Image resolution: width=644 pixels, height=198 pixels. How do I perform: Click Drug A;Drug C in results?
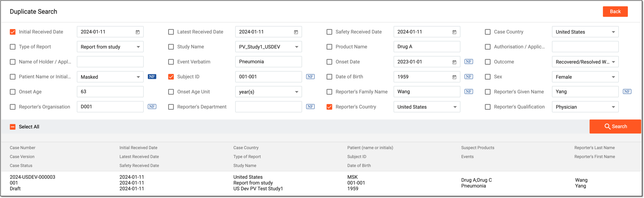[x=476, y=180]
